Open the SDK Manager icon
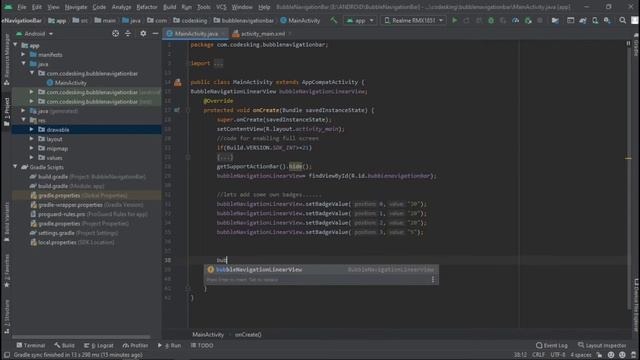This screenshot has height=360, width=640. coord(607,20)
